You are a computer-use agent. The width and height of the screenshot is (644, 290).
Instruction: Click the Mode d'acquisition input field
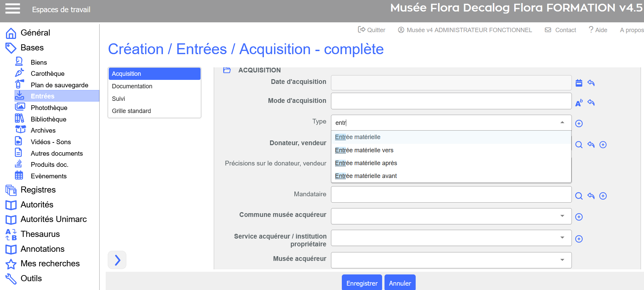[451, 101]
